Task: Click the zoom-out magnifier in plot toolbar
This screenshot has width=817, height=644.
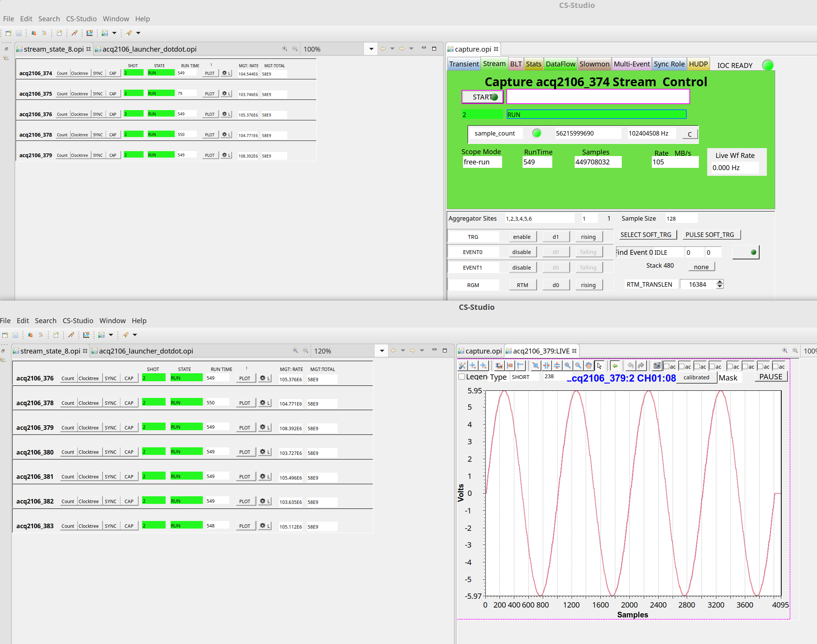Action: (578, 366)
